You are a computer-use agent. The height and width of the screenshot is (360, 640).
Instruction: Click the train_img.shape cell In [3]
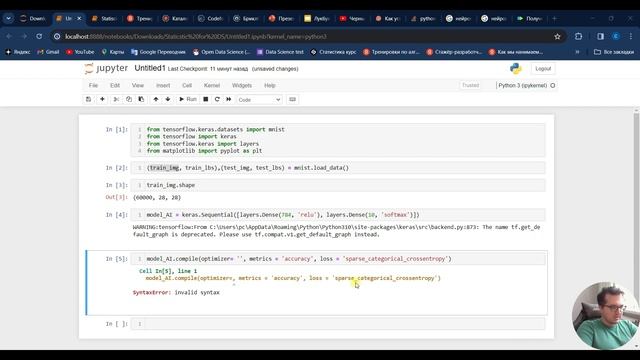tap(338, 185)
